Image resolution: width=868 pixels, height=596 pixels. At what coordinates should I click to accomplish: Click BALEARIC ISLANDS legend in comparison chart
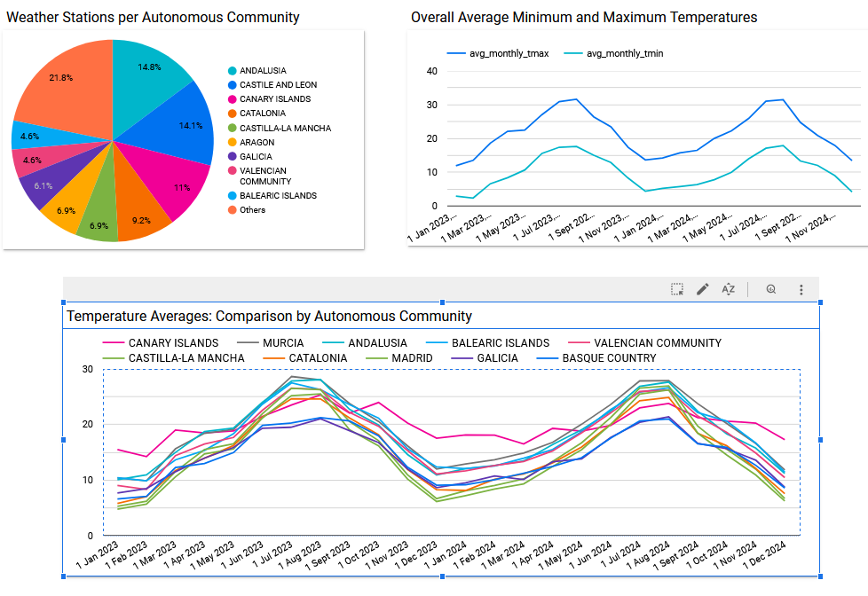(487, 343)
